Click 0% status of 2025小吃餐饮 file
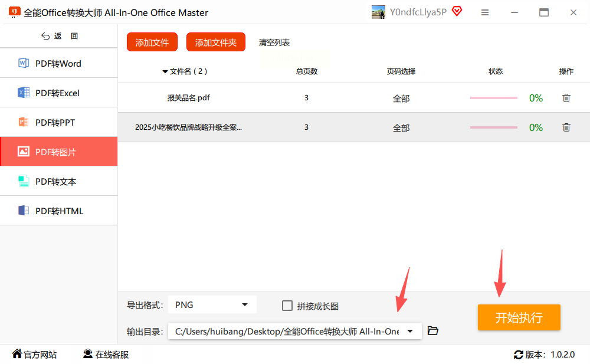This screenshot has height=364, width=590. point(536,127)
